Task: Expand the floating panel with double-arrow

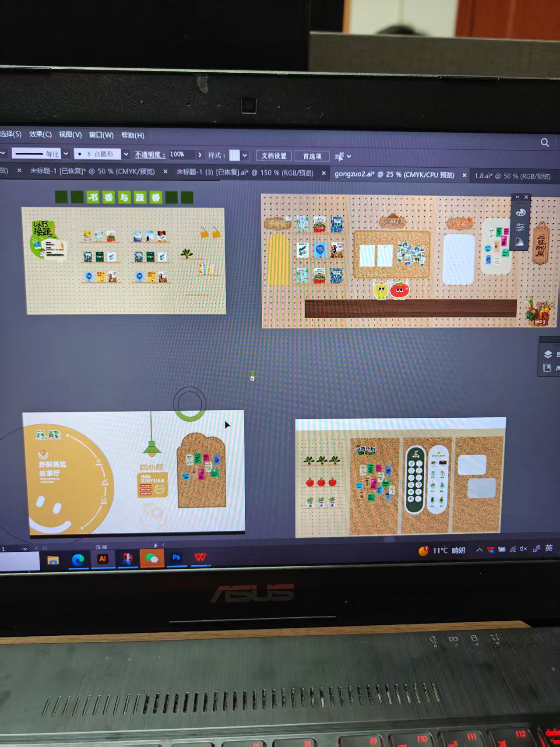Action: (x=517, y=197)
